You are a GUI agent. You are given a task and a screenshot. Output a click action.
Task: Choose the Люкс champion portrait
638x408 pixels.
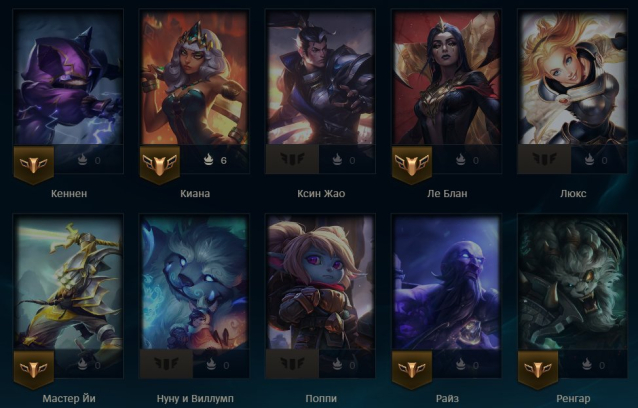point(572,77)
